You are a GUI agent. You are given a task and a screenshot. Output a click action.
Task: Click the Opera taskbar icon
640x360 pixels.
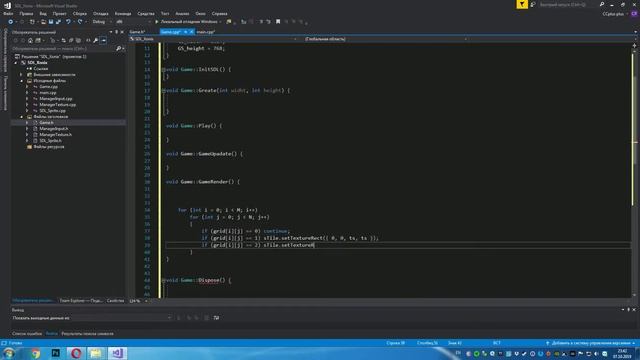tap(76, 353)
